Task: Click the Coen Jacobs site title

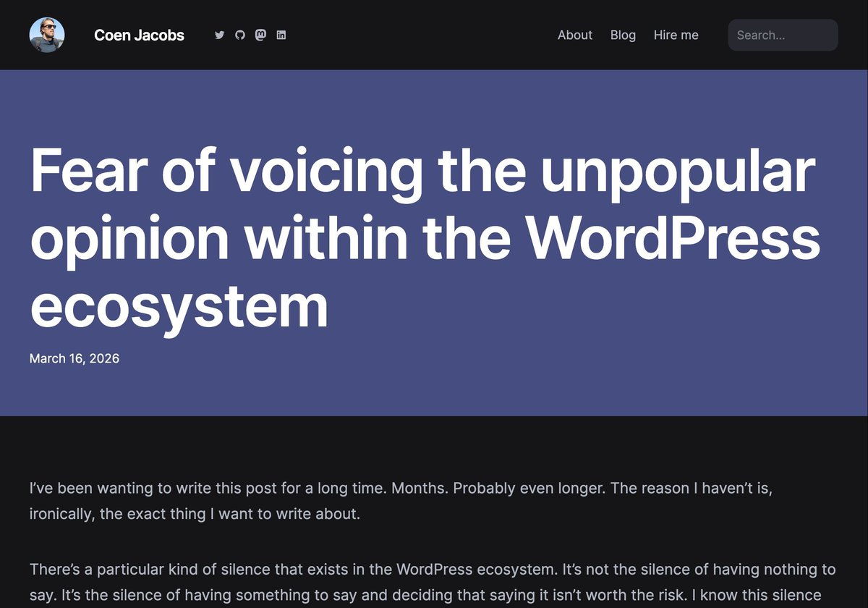Action: click(139, 35)
